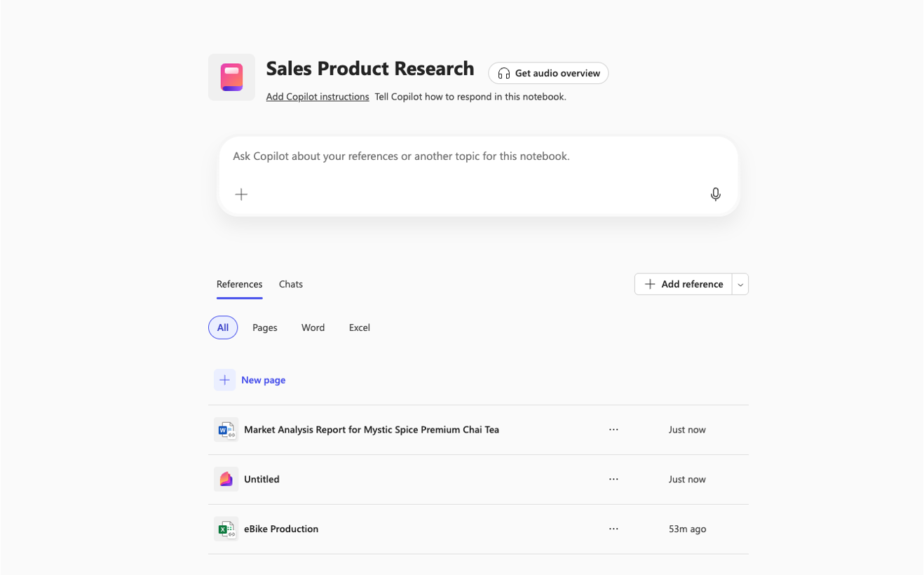Select the References tab
The width and height of the screenshot is (924, 575).
coord(239,284)
